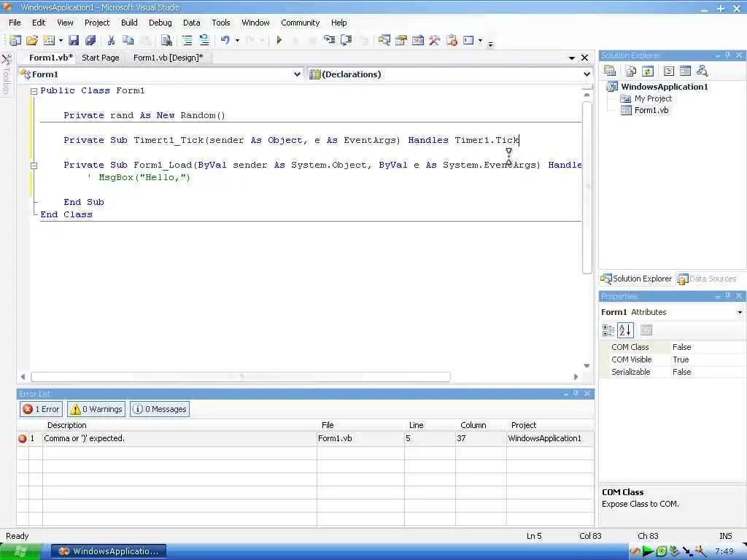Click the Undo arrow icon

click(225, 41)
